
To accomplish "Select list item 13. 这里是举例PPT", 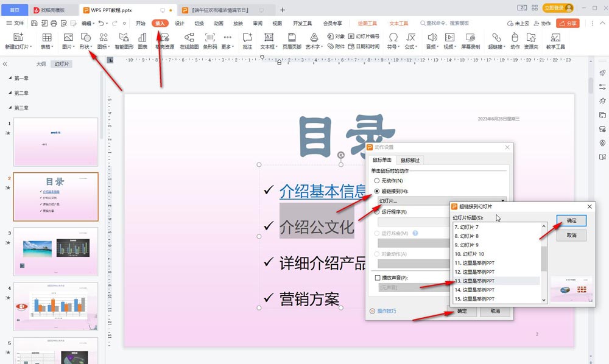I will pos(496,281).
